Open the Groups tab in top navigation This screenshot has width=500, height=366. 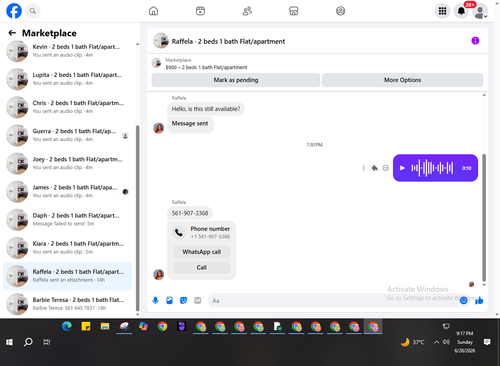point(340,11)
